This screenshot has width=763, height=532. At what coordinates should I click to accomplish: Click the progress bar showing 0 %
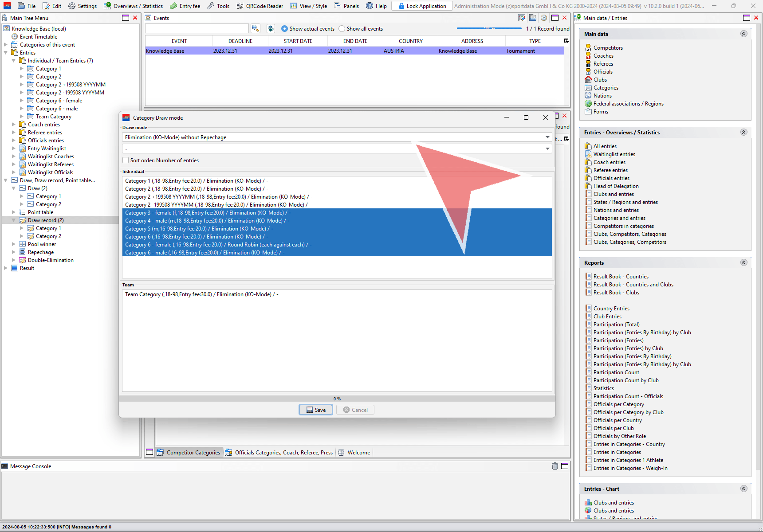point(337,399)
